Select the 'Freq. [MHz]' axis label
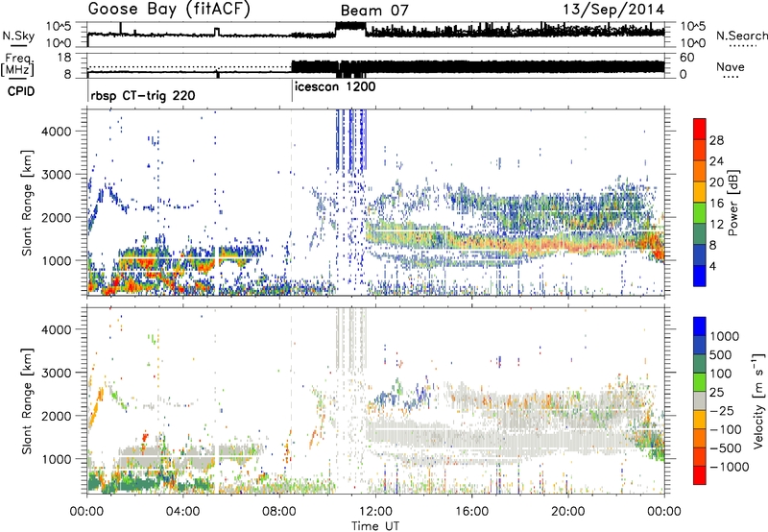The height and width of the screenshot is (532, 768). point(18,65)
